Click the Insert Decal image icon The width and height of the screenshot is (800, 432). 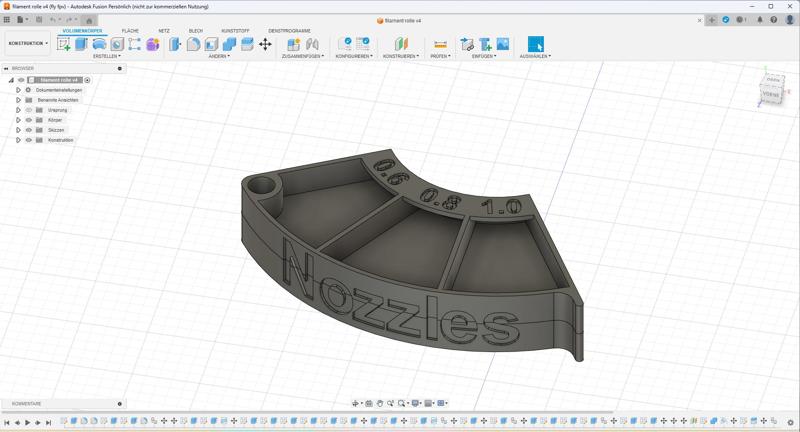(503, 44)
